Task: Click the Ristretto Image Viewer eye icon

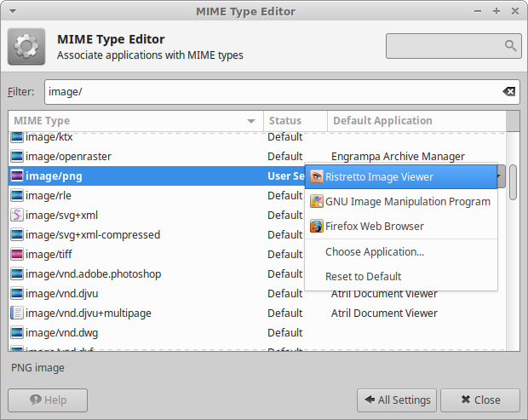Action: tap(317, 177)
